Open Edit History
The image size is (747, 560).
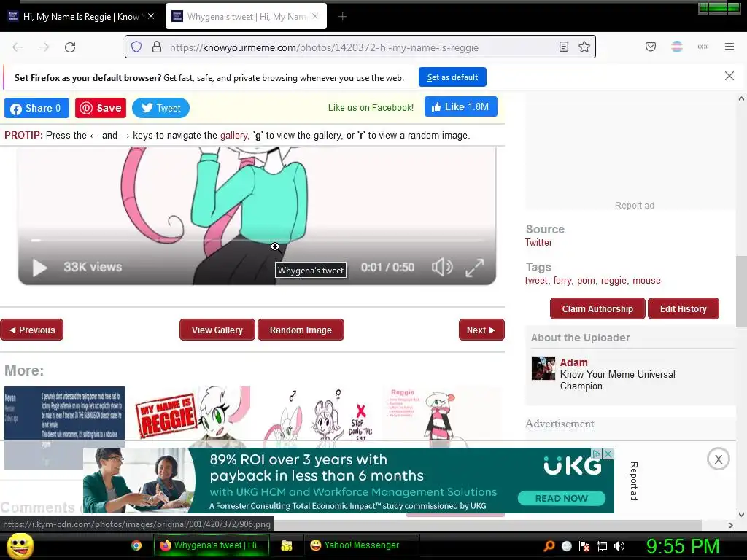pos(683,309)
